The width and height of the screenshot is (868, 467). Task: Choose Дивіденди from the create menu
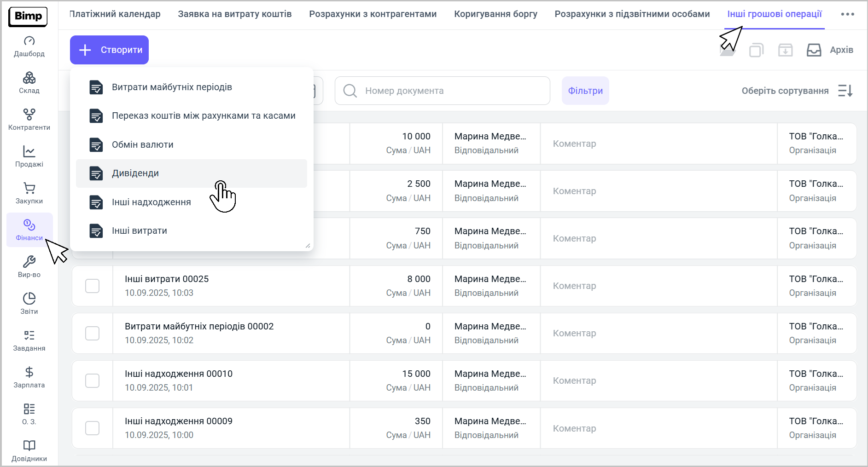click(x=135, y=173)
